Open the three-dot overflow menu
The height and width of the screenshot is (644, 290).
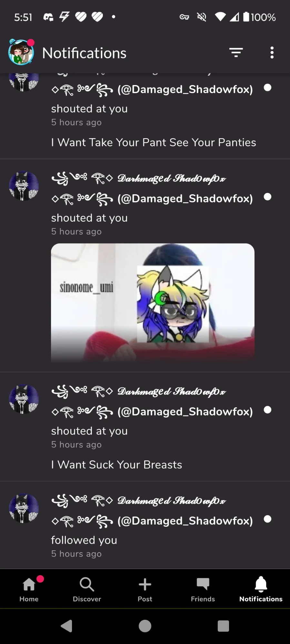click(x=272, y=53)
